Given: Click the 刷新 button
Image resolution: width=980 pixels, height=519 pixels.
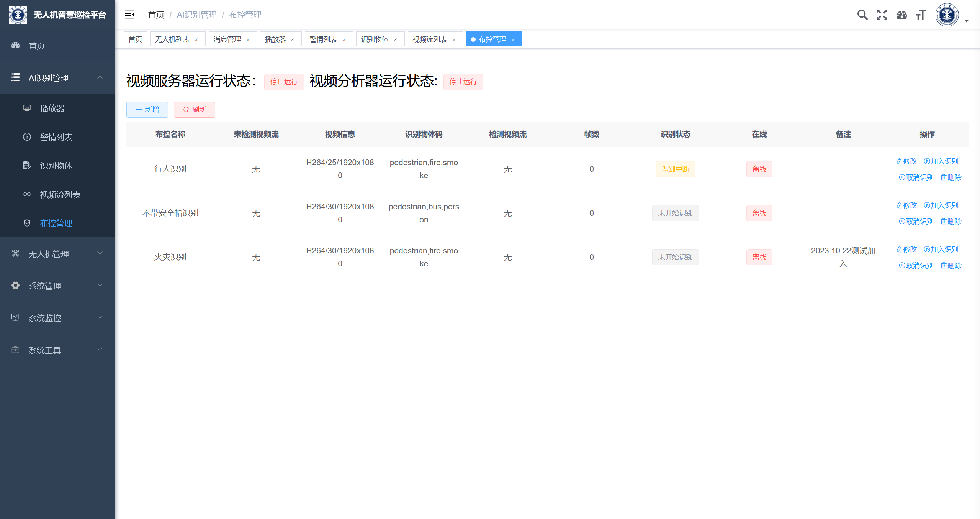Looking at the screenshot, I should (x=195, y=110).
